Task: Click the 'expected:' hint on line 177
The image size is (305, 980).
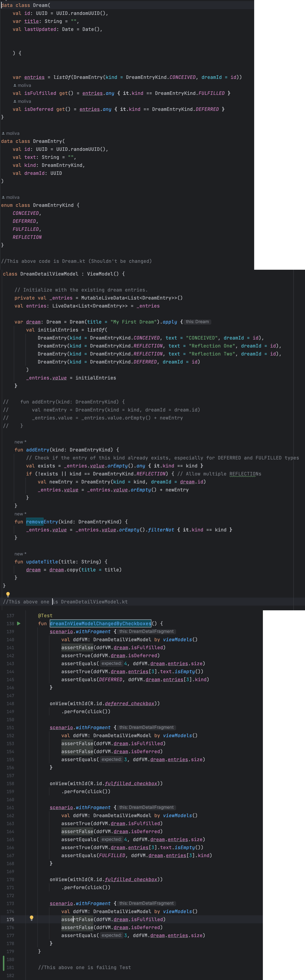Action: point(111,935)
